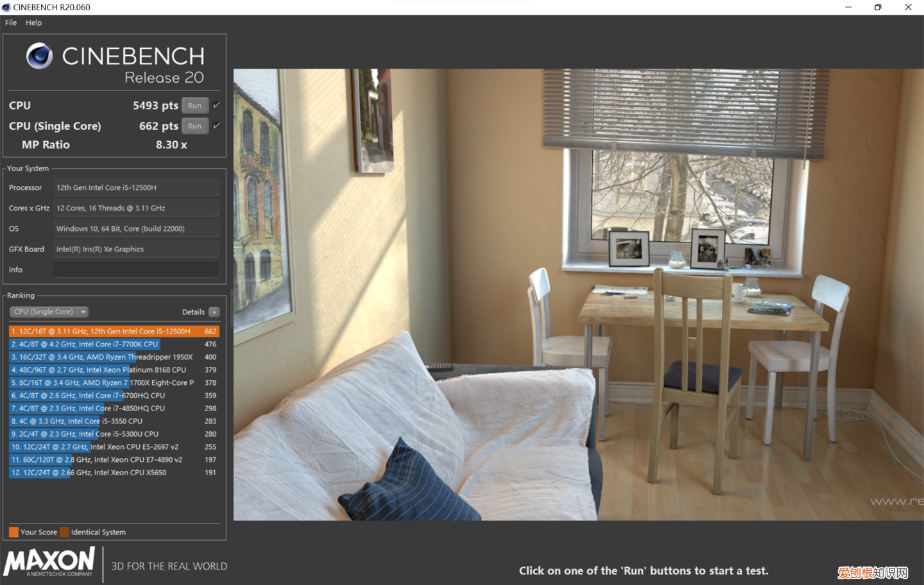Click the Details arrow icon in Ranking

[x=214, y=312]
